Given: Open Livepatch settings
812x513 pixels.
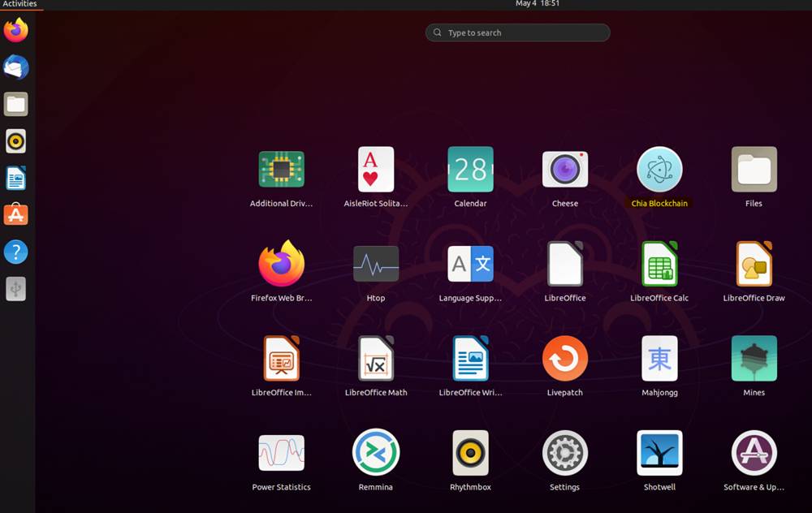Looking at the screenshot, I should (x=564, y=359).
